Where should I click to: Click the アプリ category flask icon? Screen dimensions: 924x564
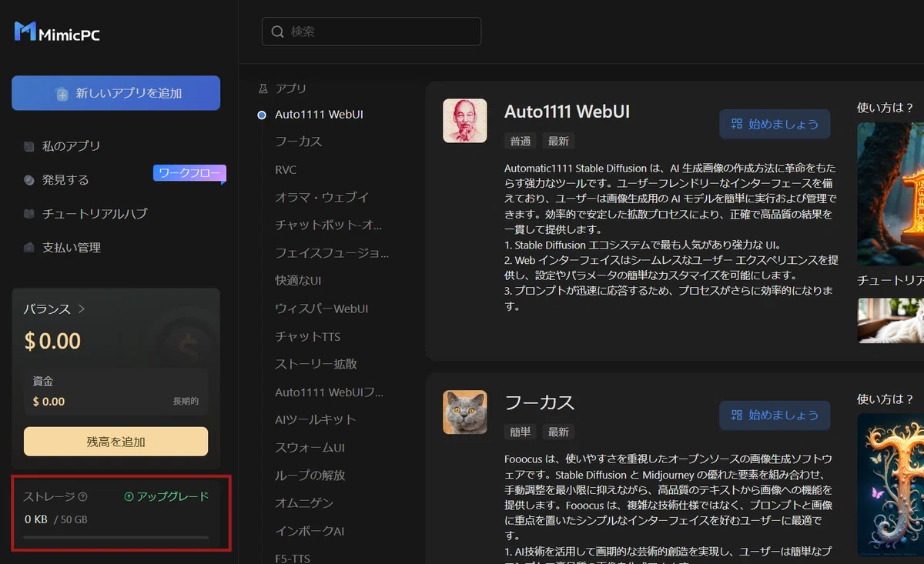(263, 88)
